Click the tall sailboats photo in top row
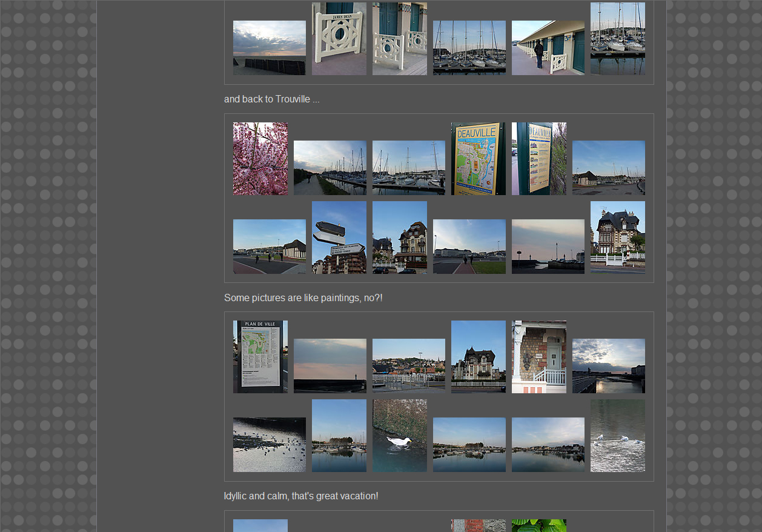Image resolution: width=762 pixels, height=532 pixels. click(617, 39)
